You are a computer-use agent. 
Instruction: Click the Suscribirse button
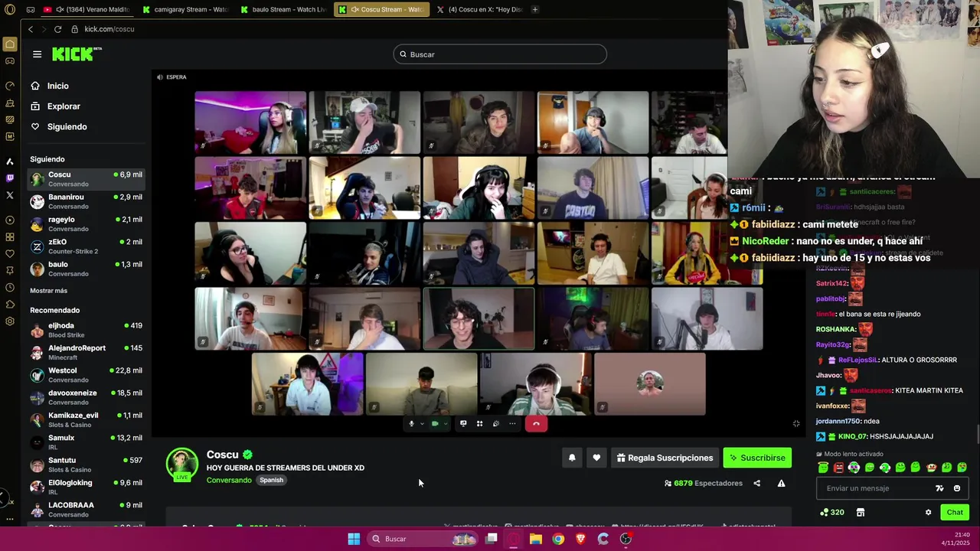[x=757, y=458]
